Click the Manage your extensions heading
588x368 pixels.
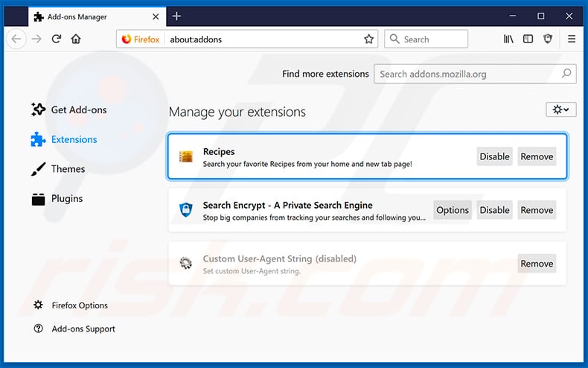click(237, 112)
